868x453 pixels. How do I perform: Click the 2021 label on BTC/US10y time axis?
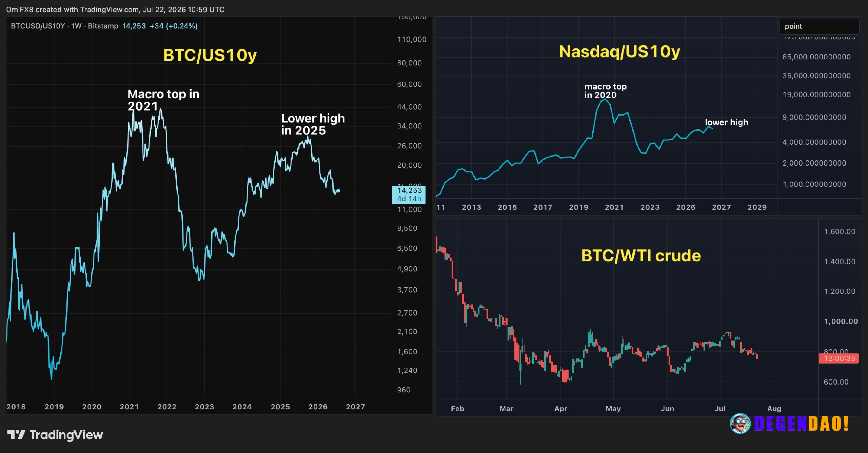pos(129,407)
